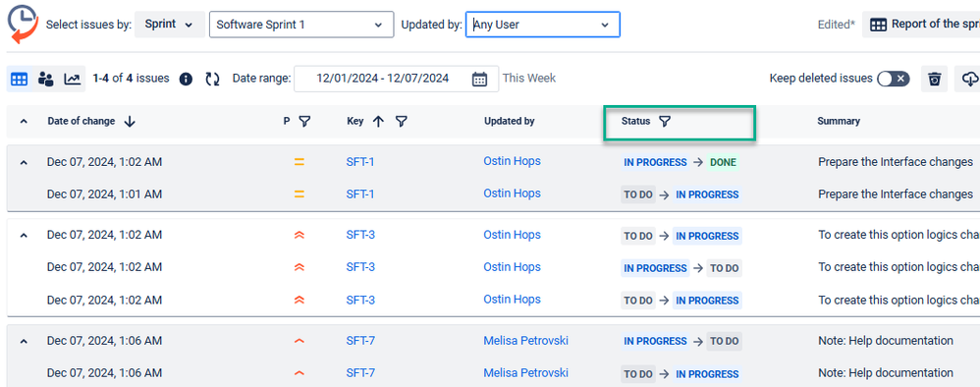Open the Software Sprint 1 dropdown
The height and width of the screenshot is (387, 980).
(x=301, y=25)
